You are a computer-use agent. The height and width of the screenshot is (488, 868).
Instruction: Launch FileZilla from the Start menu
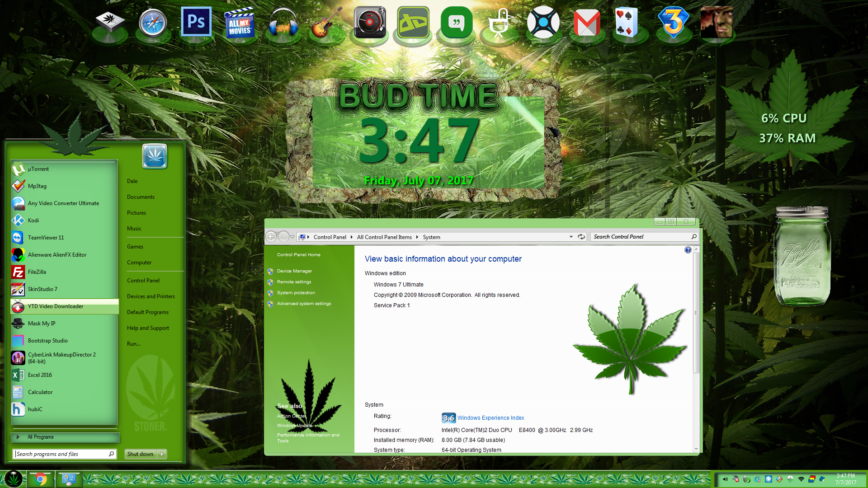tap(64, 272)
